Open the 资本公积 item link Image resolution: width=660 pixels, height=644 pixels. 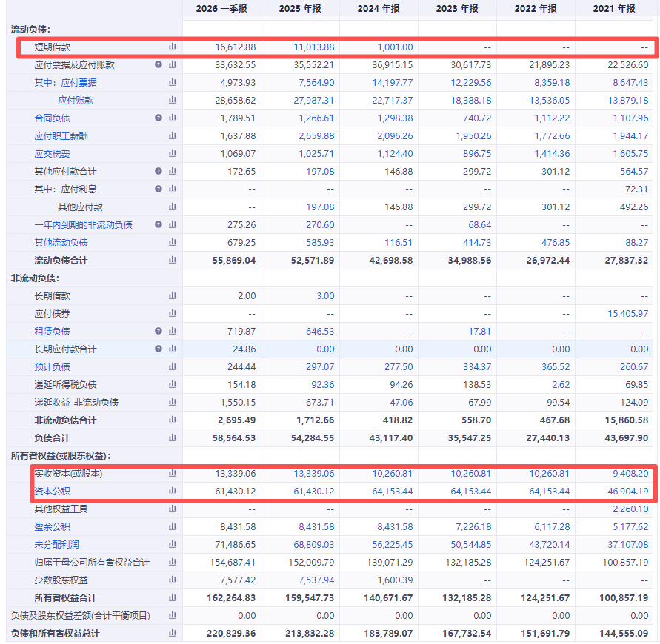coord(52,492)
